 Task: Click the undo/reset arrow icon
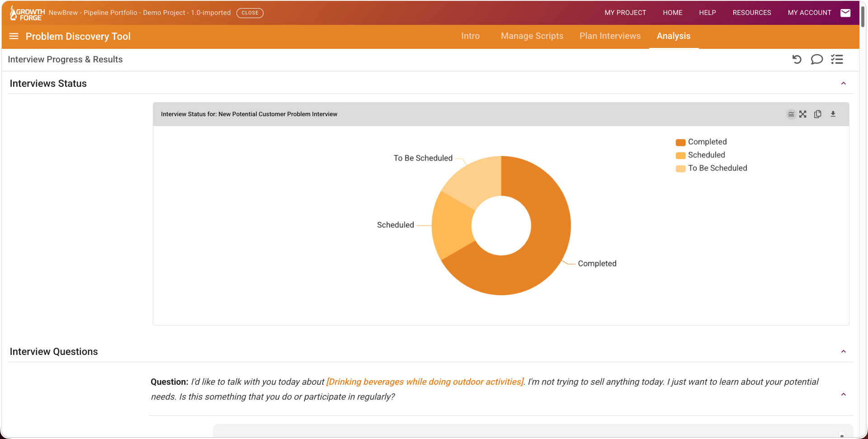point(797,59)
